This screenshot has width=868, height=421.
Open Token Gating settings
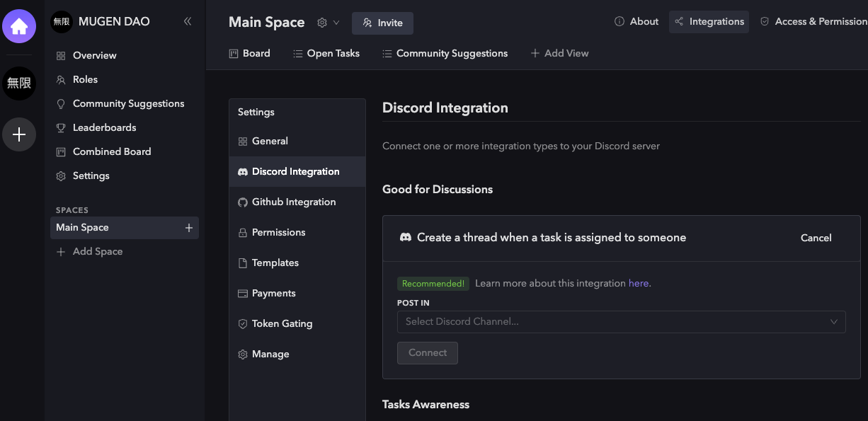281,323
